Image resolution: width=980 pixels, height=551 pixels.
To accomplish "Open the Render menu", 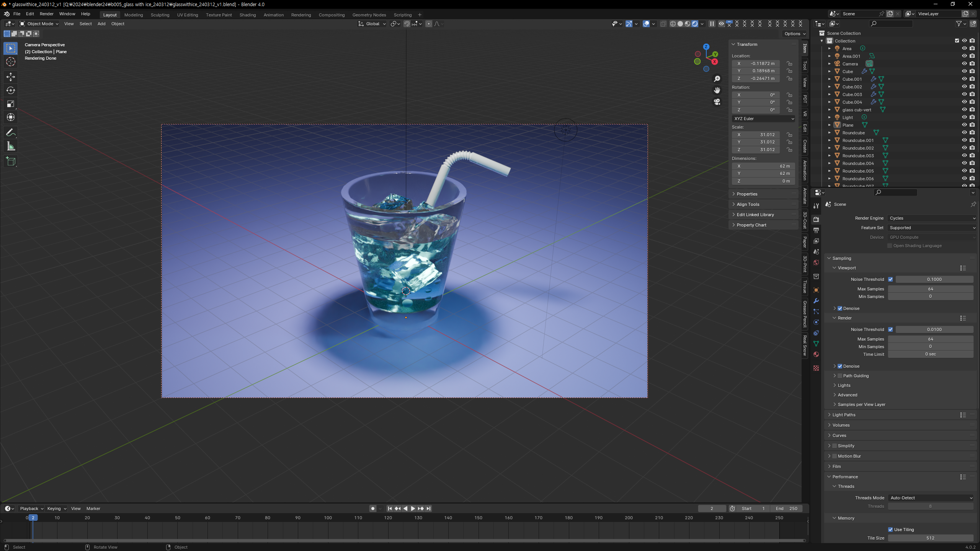I will click(46, 14).
